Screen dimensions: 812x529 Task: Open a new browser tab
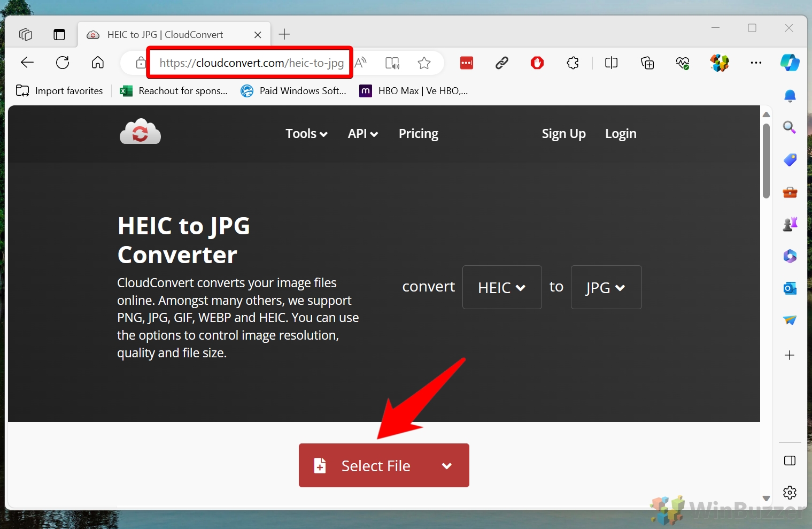(x=284, y=35)
